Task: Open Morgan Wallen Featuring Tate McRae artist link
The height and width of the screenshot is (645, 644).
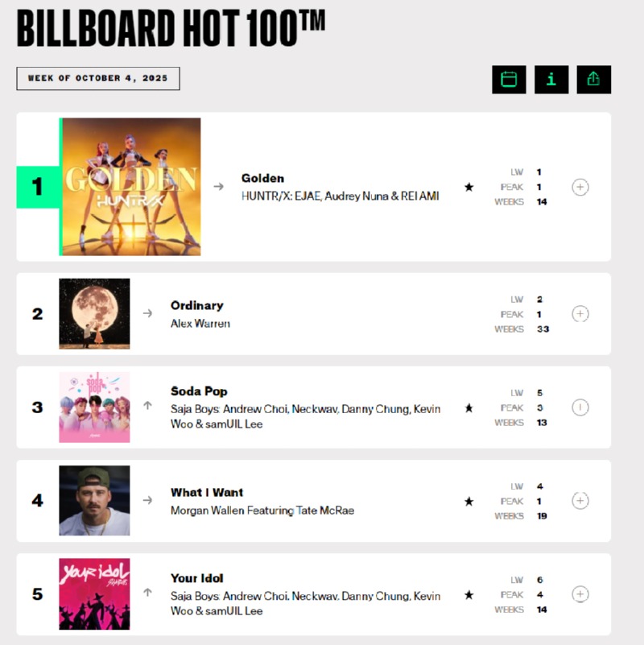Action: coord(262,510)
